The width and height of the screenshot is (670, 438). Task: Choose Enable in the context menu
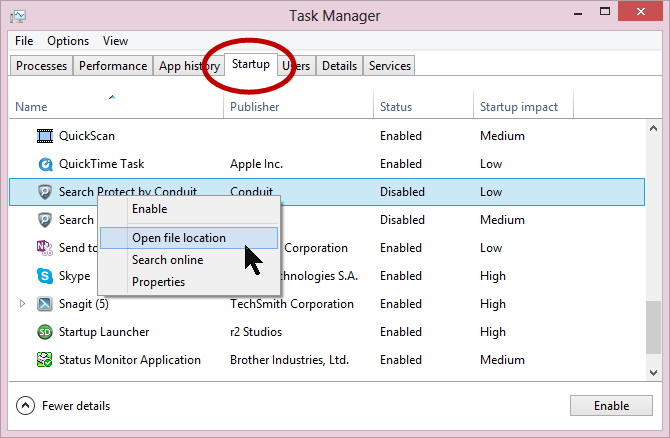click(x=189, y=209)
